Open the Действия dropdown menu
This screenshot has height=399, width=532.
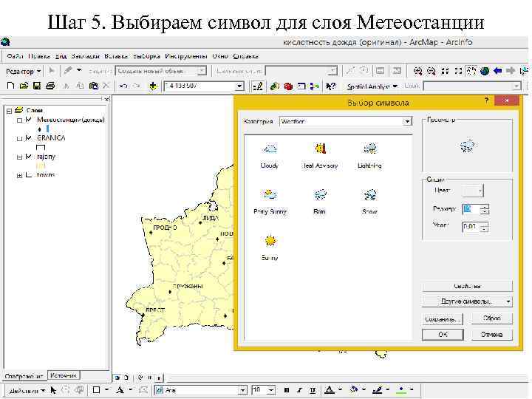27,391
